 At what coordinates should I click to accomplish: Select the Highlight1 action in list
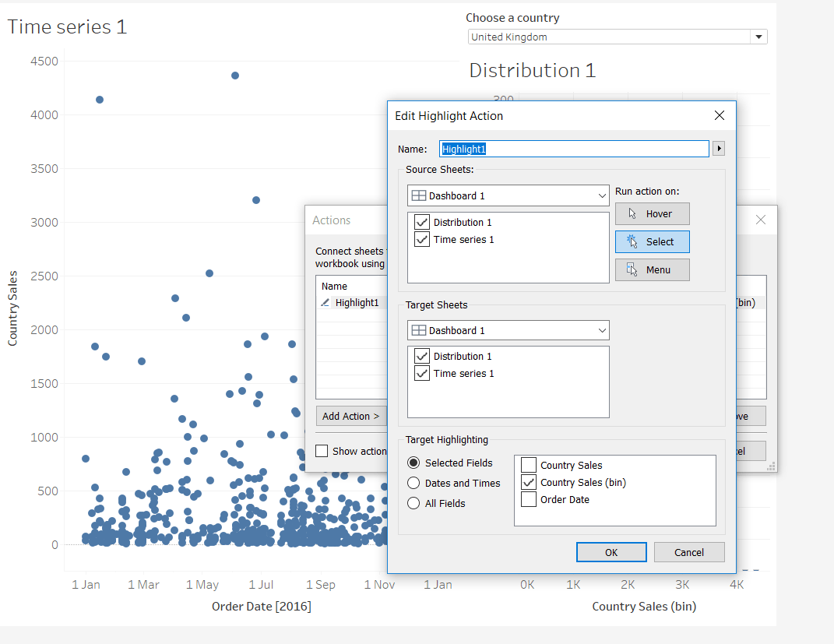(x=357, y=302)
